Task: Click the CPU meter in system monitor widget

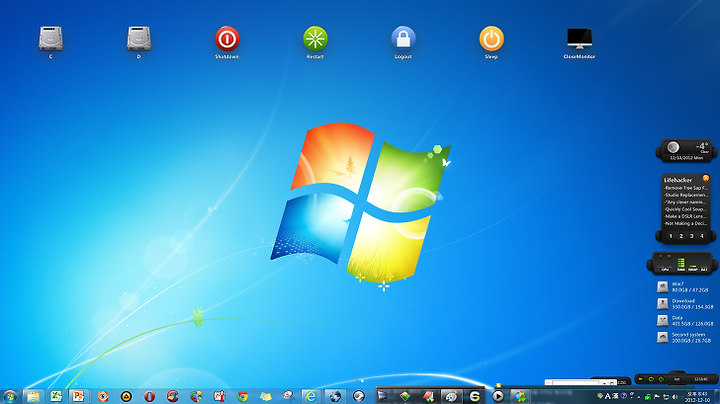Action: (x=664, y=267)
